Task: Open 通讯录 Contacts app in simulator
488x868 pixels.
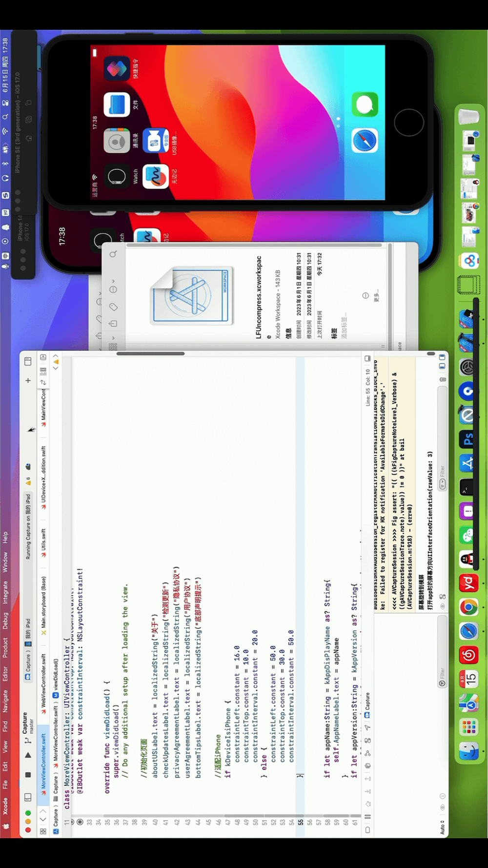Action: (x=117, y=142)
